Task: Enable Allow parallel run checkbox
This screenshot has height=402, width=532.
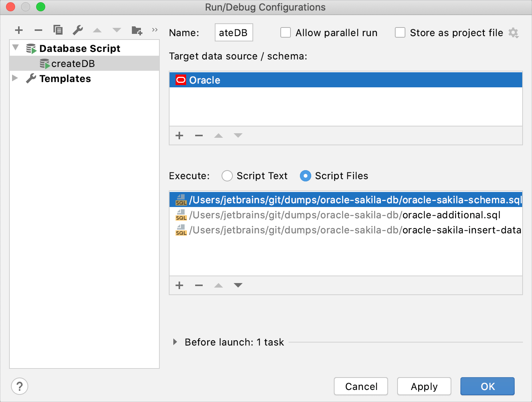Action: (x=286, y=33)
